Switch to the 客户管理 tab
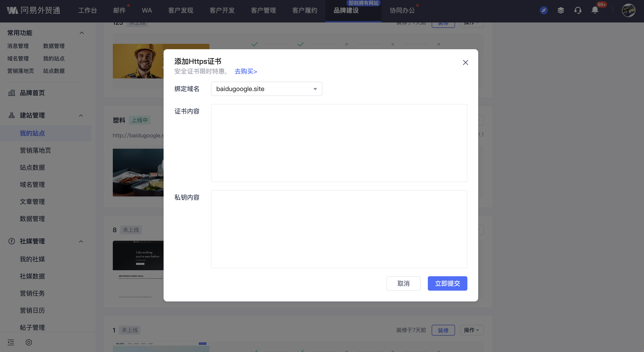 (x=263, y=10)
